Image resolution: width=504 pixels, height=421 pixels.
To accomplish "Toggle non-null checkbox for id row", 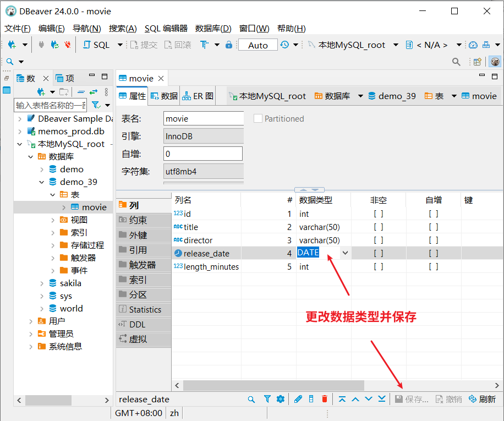I will [x=379, y=214].
